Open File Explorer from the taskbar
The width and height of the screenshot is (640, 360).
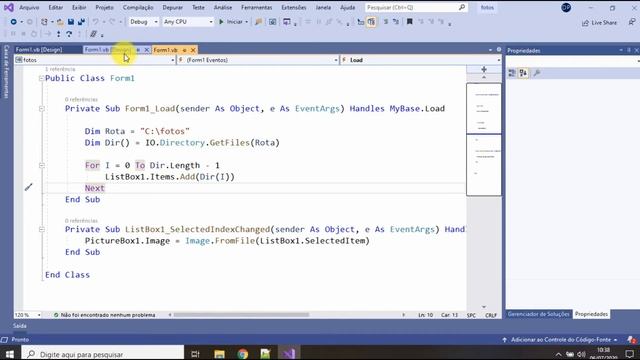click(x=220, y=354)
